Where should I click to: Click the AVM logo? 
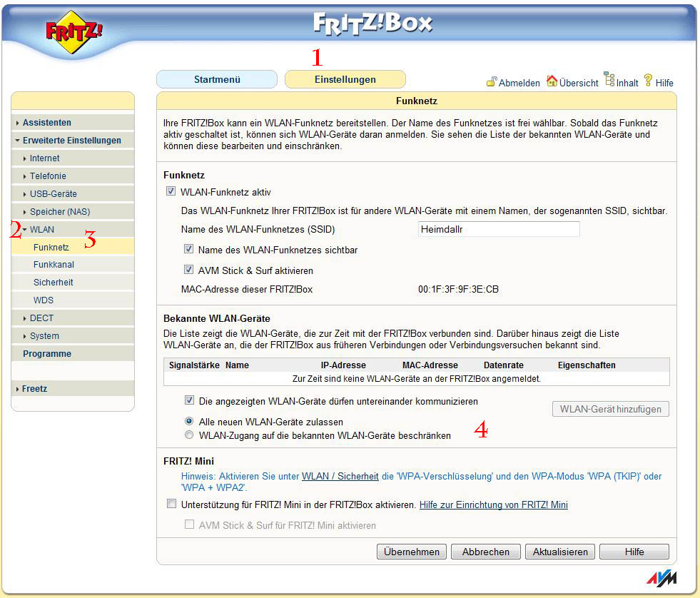click(661, 578)
